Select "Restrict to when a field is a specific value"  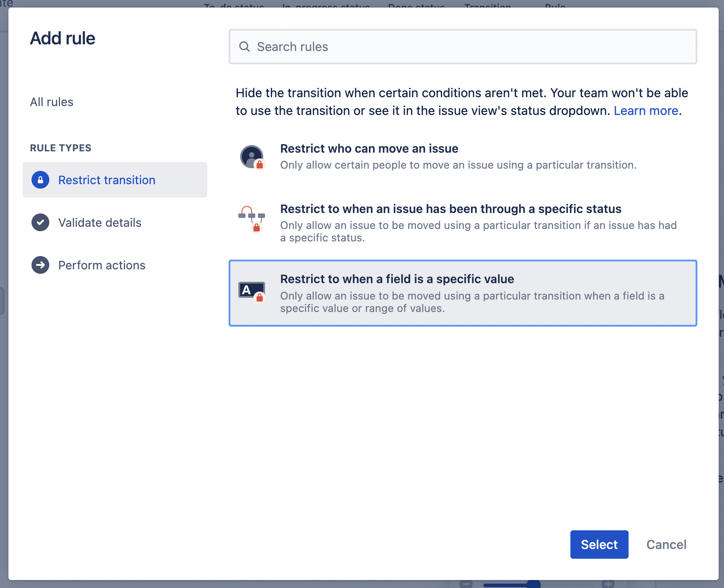tap(397, 279)
